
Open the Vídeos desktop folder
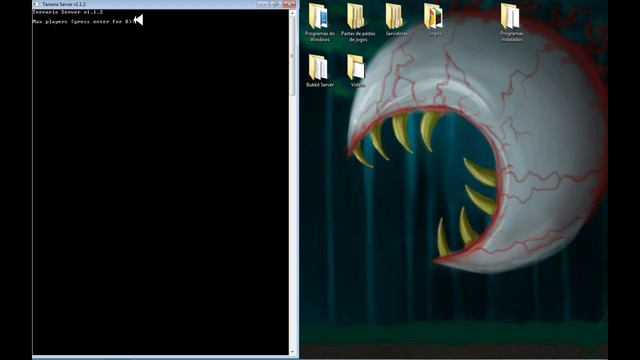click(358, 71)
